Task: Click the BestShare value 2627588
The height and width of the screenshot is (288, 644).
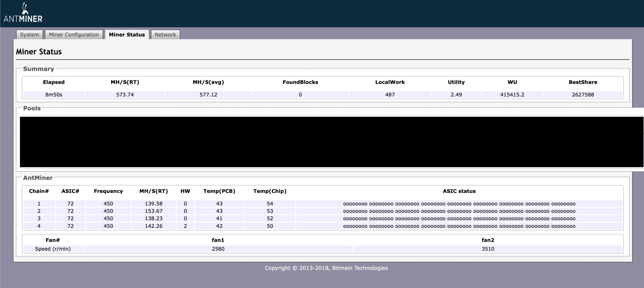Action: (583, 95)
